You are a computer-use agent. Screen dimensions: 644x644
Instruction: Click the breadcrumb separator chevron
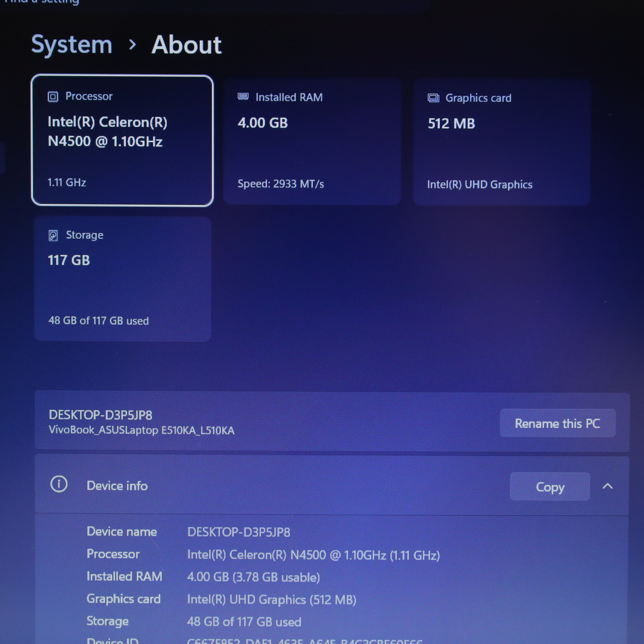(132, 45)
